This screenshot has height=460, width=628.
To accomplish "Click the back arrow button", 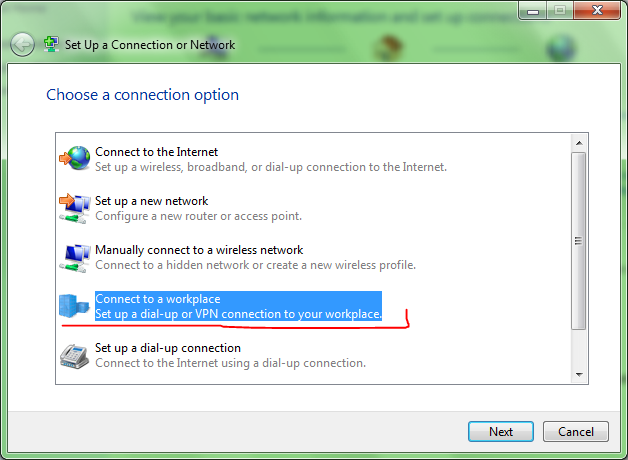I will tap(22, 44).
